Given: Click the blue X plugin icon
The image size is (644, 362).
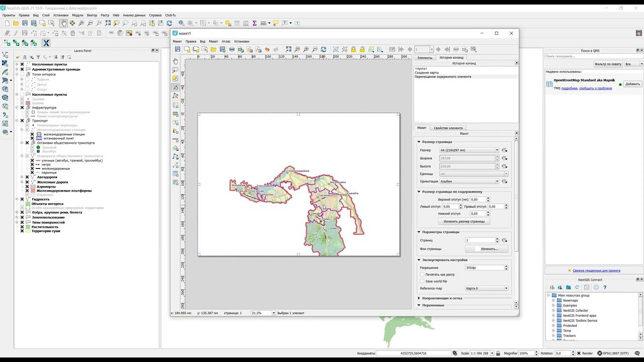Looking at the screenshot, I should pos(46,43).
